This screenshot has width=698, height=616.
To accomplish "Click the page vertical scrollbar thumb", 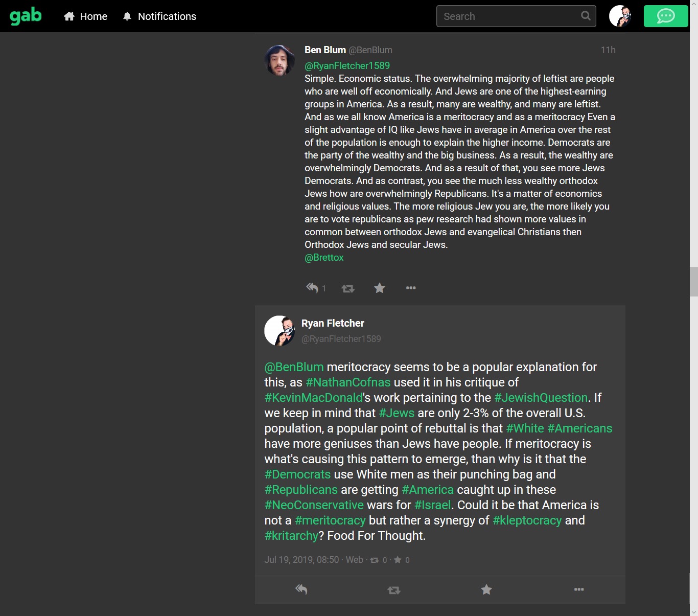I will coord(693,282).
